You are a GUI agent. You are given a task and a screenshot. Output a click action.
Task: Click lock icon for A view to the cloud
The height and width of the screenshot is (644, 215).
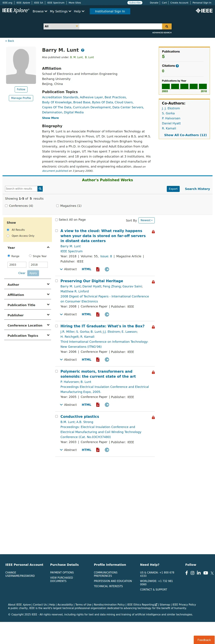[x=153, y=232]
